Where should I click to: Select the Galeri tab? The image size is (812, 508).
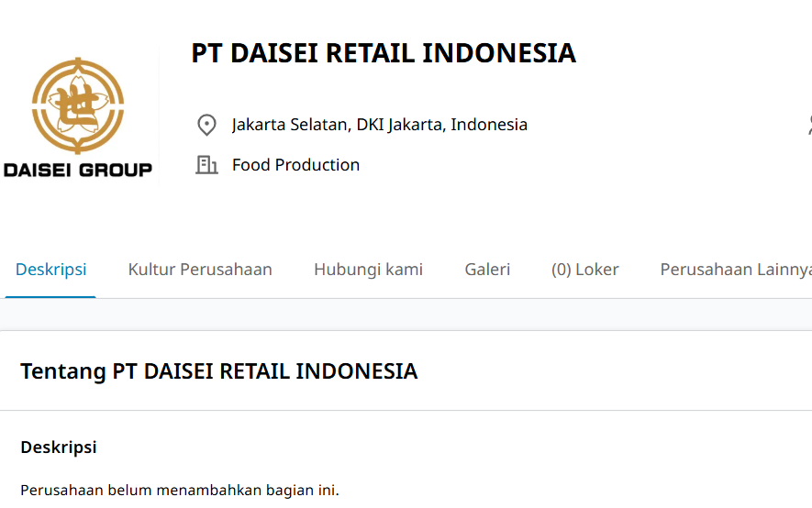[487, 270]
